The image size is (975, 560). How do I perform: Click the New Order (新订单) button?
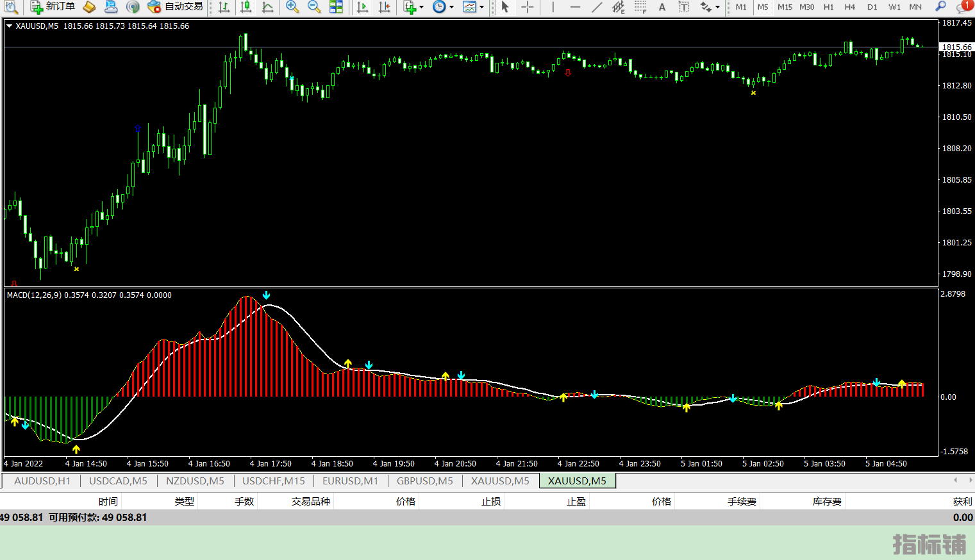[53, 7]
